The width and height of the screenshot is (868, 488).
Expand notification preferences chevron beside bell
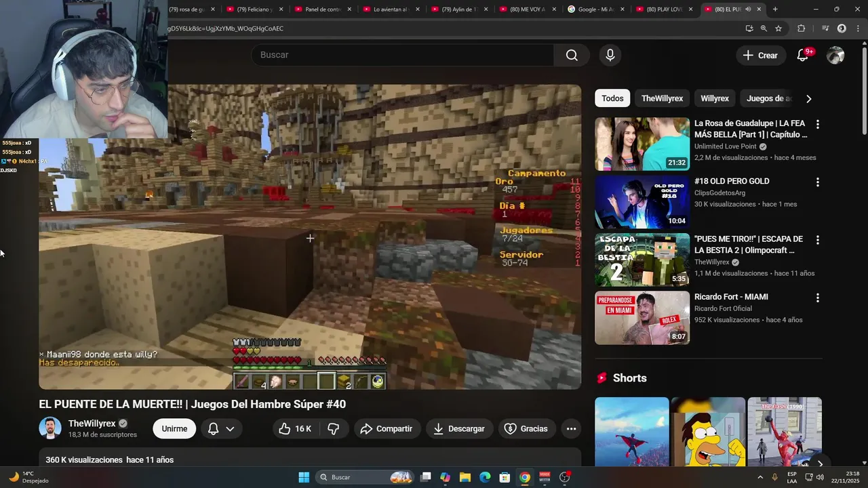(x=230, y=428)
